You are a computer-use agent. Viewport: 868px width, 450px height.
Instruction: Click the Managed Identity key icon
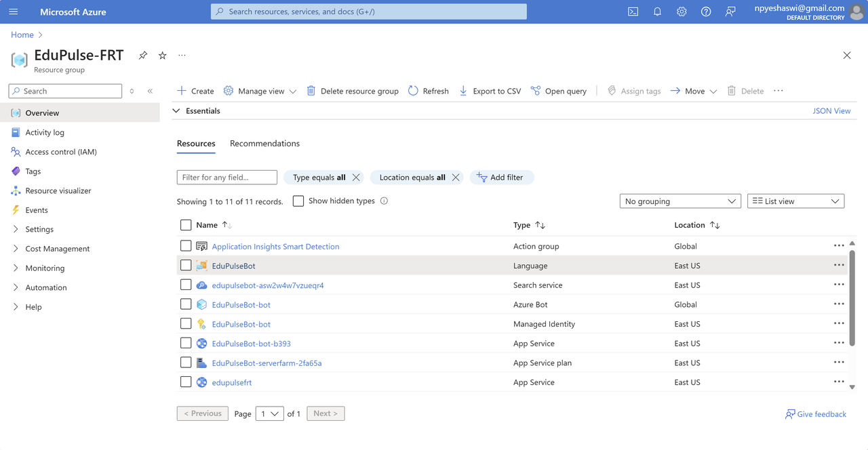point(201,324)
